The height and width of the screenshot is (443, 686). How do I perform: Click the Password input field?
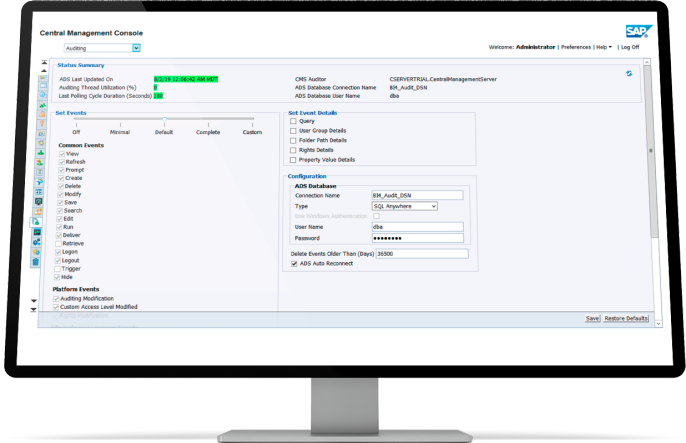tap(417, 238)
